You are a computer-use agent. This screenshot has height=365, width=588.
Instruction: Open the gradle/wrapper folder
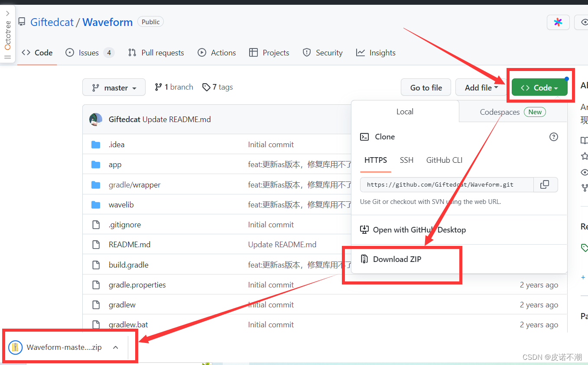(x=134, y=185)
